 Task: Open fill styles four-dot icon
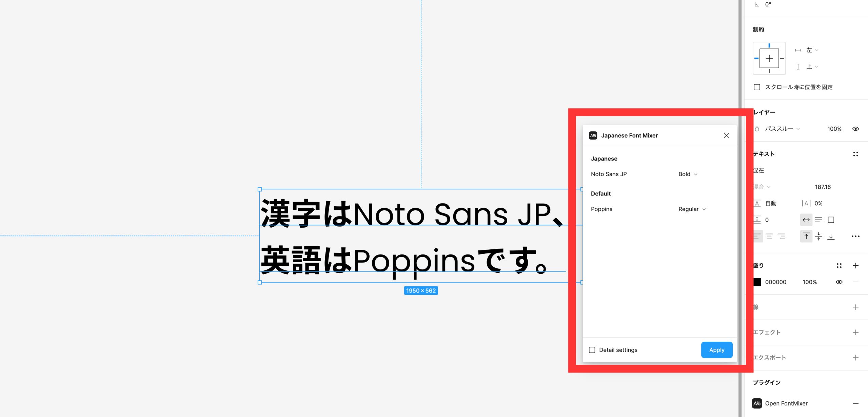click(x=839, y=266)
